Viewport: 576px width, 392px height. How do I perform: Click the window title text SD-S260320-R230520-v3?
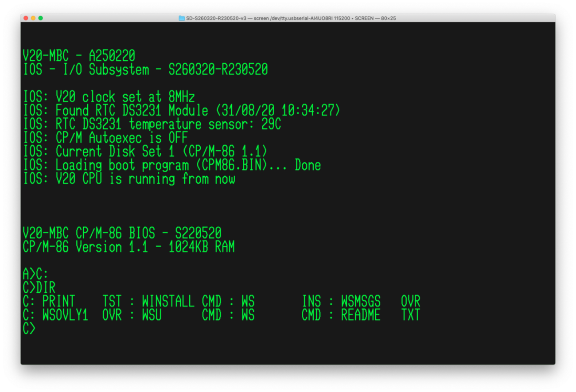(217, 18)
